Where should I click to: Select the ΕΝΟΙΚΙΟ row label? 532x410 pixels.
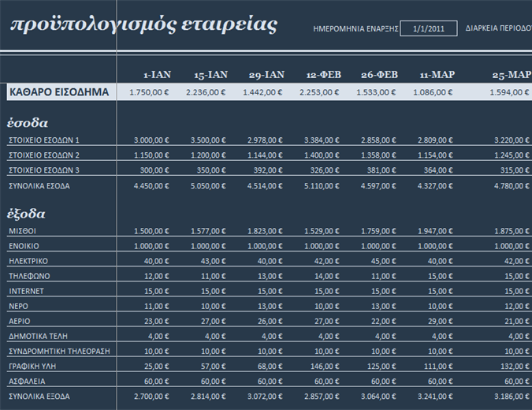(24, 246)
